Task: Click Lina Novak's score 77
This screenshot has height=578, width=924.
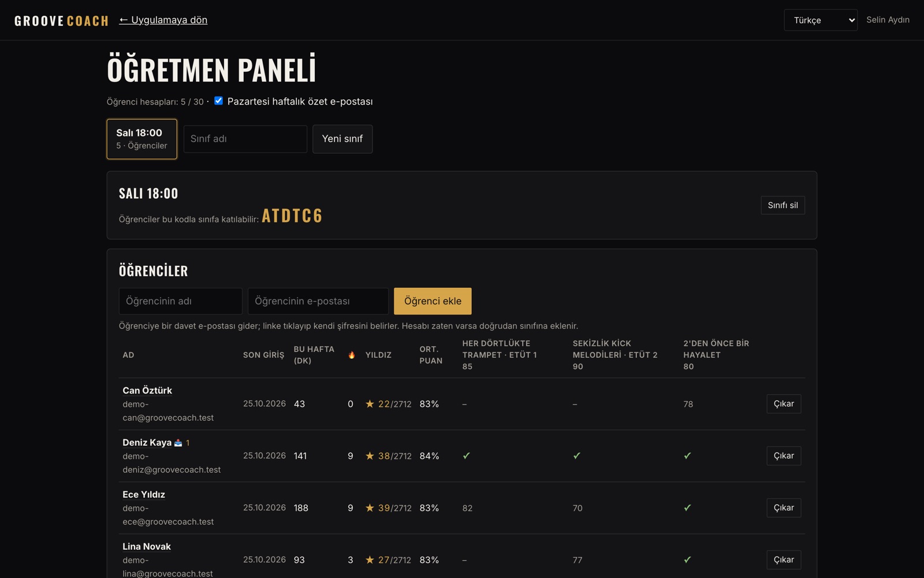Action: tap(577, 560)
